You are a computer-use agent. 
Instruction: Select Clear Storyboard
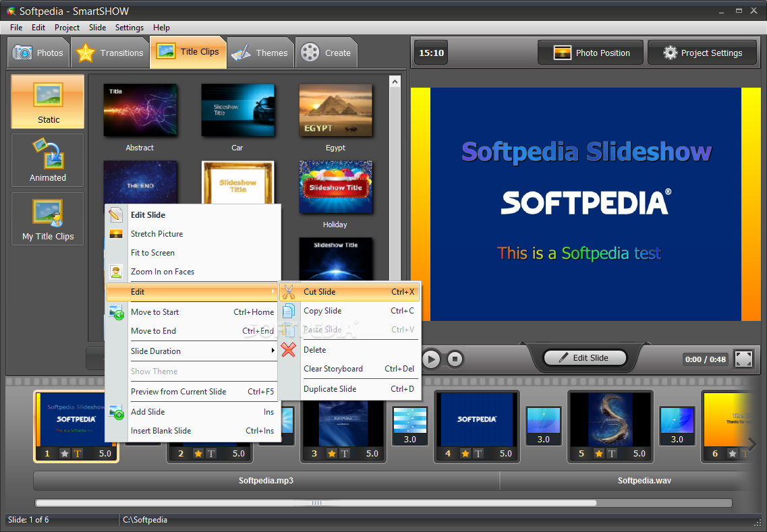tap(349, 369)
